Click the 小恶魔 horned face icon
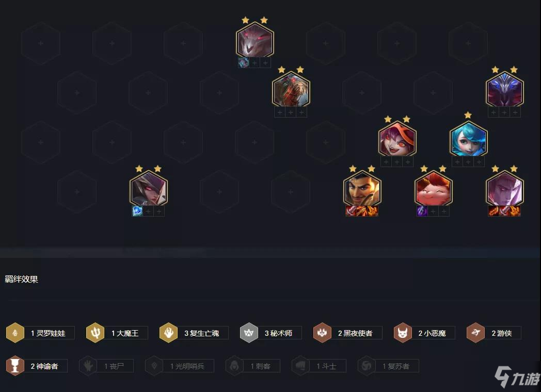 [x=403, y=333]
